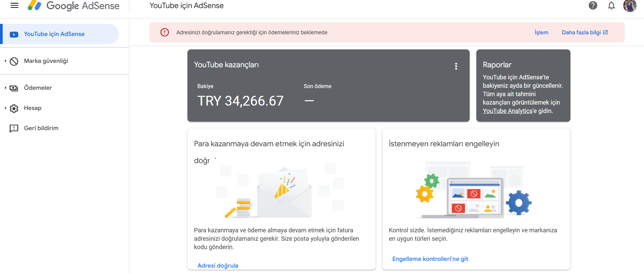The image size is (644, 273).
Task: Click the YouTube için AdSense page title
Action: point(186,6)
